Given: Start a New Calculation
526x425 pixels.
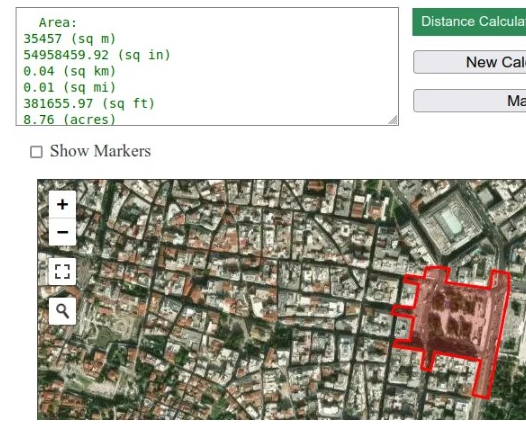Looking at the screenshot, I should [x=470, y=62].
